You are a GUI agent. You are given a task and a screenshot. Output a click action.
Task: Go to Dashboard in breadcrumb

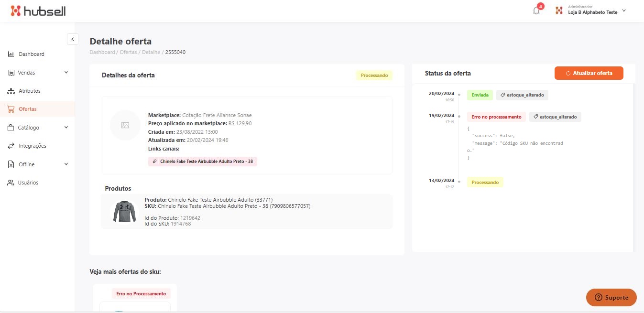pos(102,52)
